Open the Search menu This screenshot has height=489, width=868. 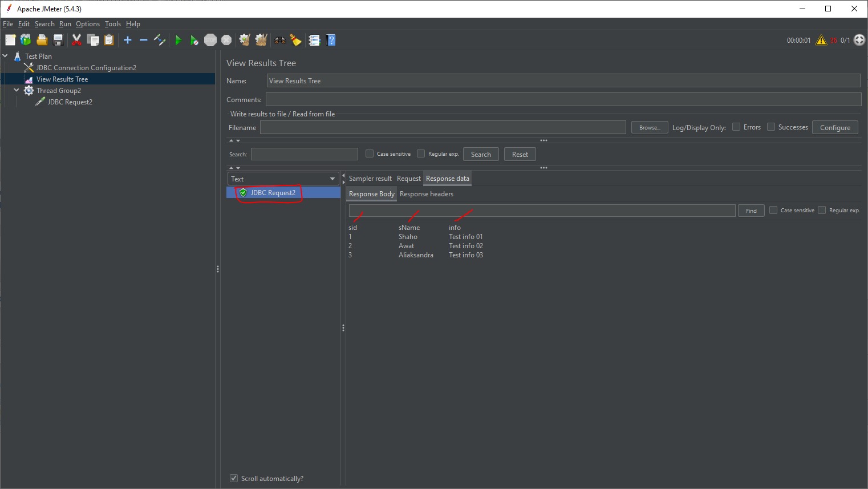click(44, 24)
